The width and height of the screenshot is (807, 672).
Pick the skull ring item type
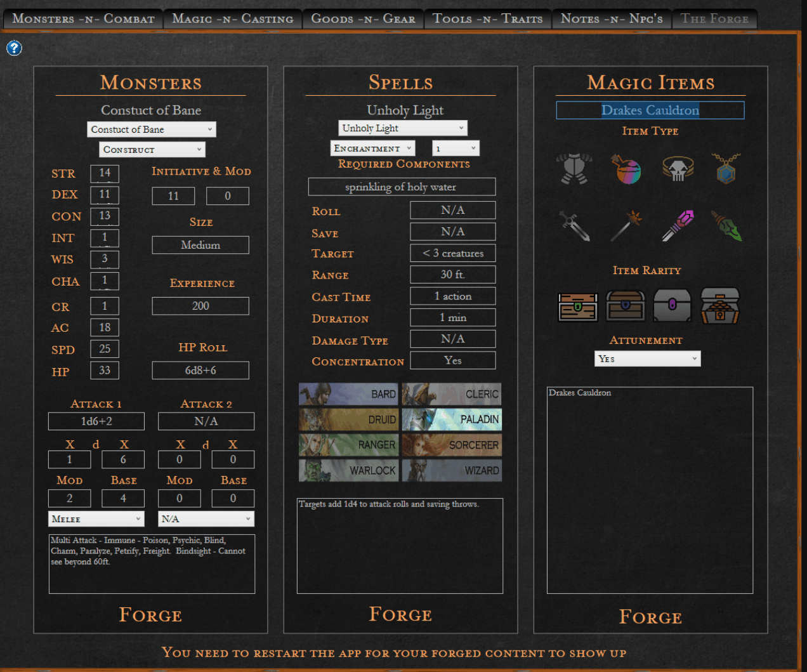click(677, 169)
